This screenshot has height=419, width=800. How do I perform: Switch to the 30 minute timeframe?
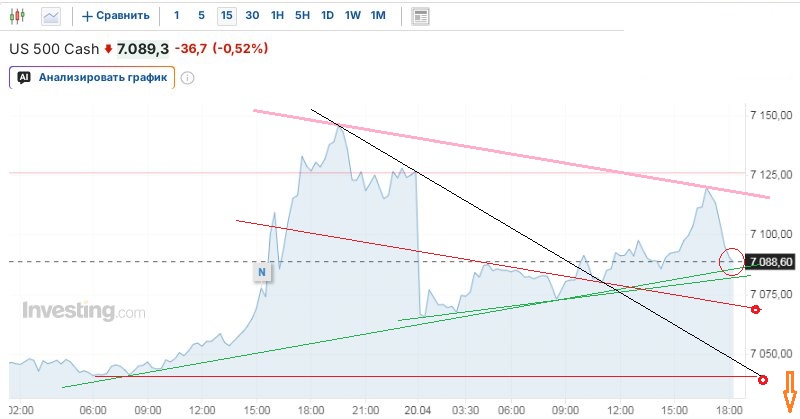point(252,15)
